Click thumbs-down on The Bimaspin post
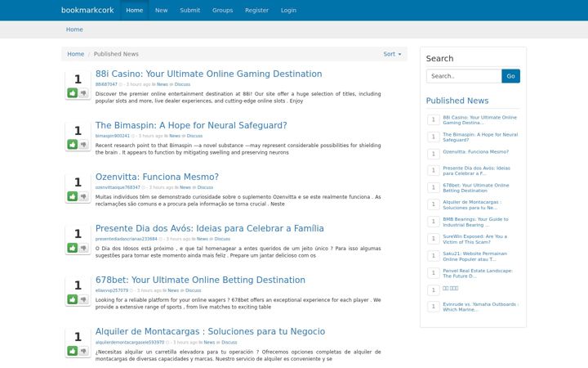 83,144
